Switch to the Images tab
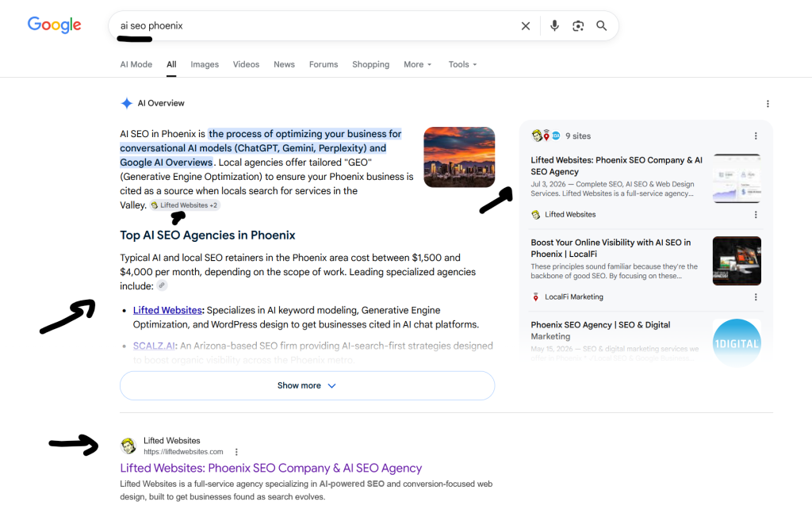Image resolution: width=812 pixels, height=509 pixels. coord(205,64)
